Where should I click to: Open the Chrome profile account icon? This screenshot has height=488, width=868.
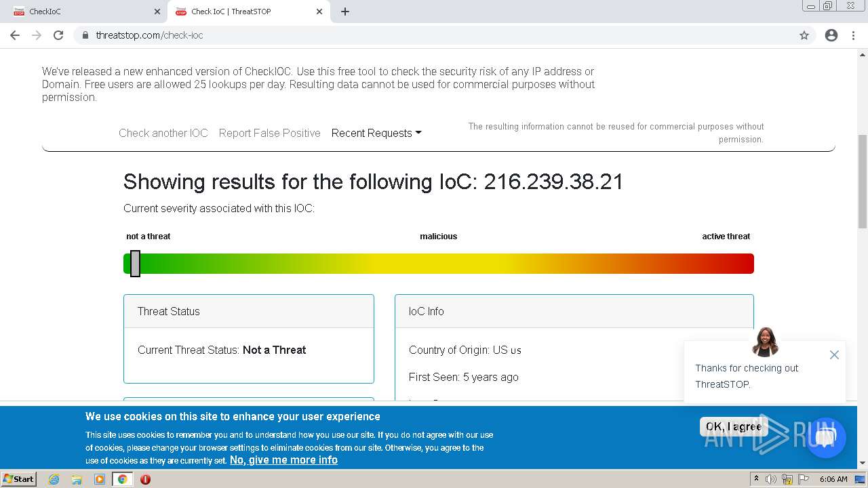coord(831,35)
